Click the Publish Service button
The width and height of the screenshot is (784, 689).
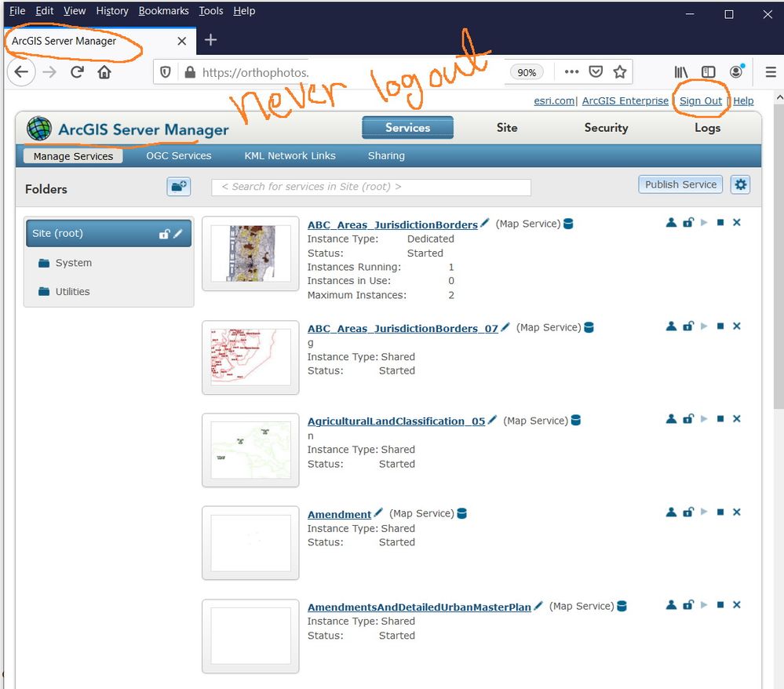pyautogui.click(x=680, y=184)
